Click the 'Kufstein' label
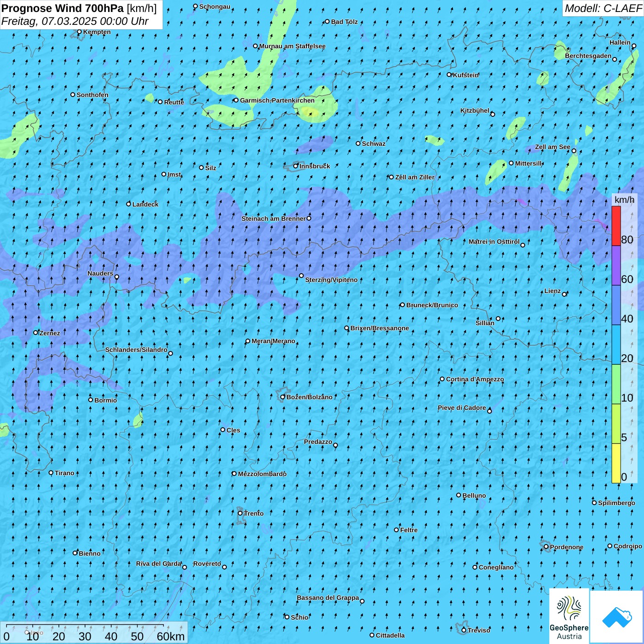The height and width of the screenshot is (644, 644). point(466,75)
